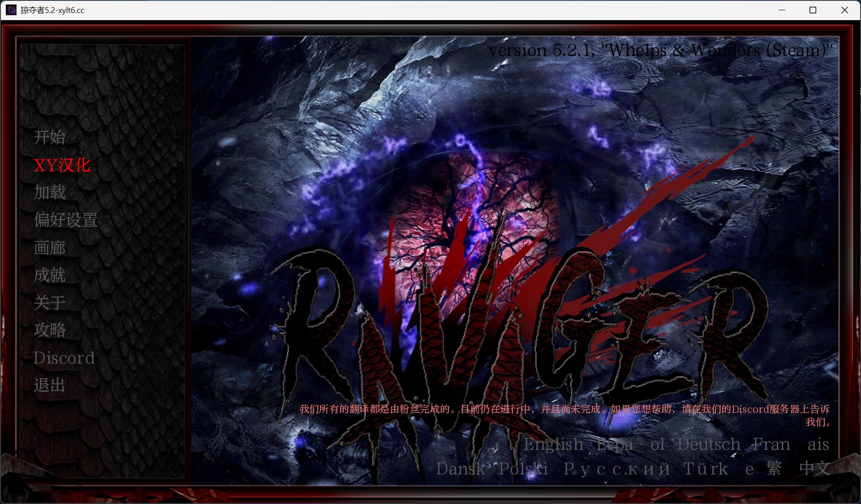Image resolution: width=861 pixels, height=504 pixels.
Task: Click 退出 to quit the game
Action: (50, 385)
